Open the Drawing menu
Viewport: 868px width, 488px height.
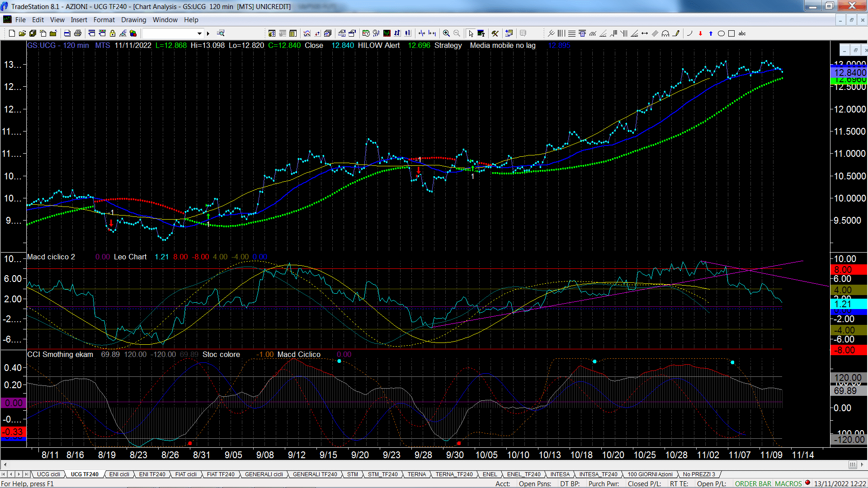(x=134, y=20)
